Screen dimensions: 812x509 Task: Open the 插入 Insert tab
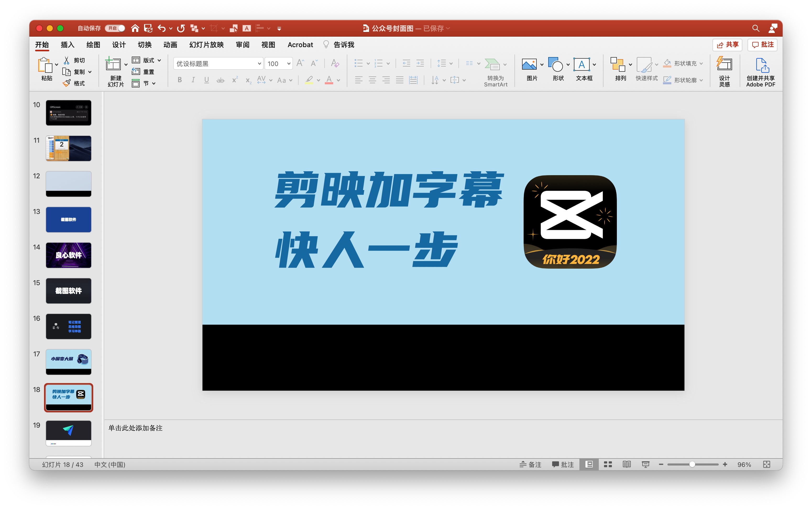click(67, 45)
